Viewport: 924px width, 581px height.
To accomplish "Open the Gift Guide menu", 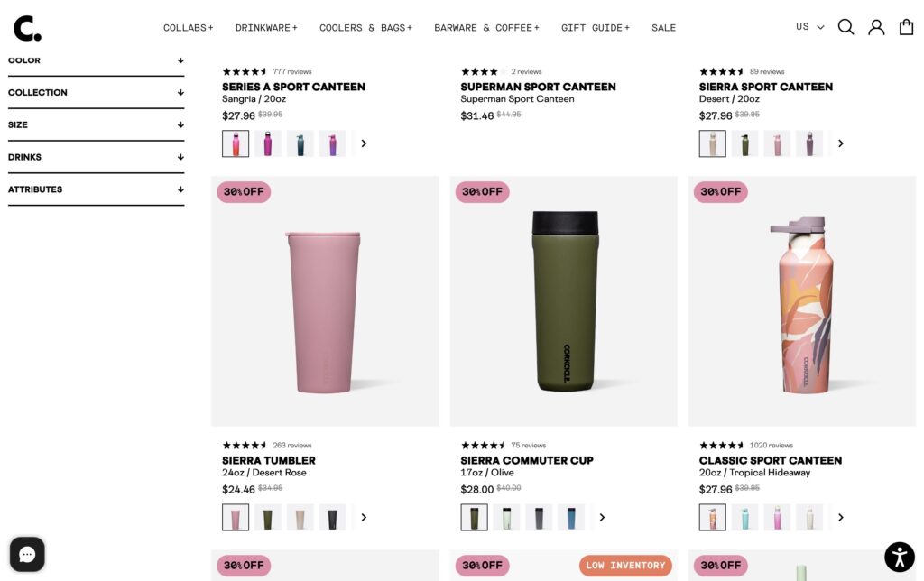I will (596, 28).
